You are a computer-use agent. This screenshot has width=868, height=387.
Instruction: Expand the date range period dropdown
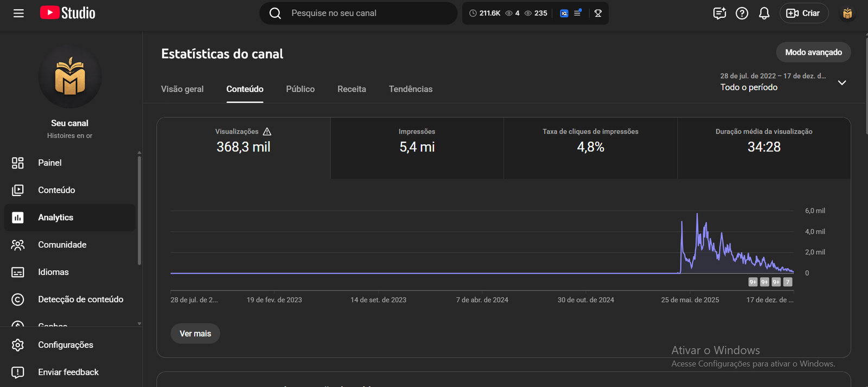click(x=841, y=83)
